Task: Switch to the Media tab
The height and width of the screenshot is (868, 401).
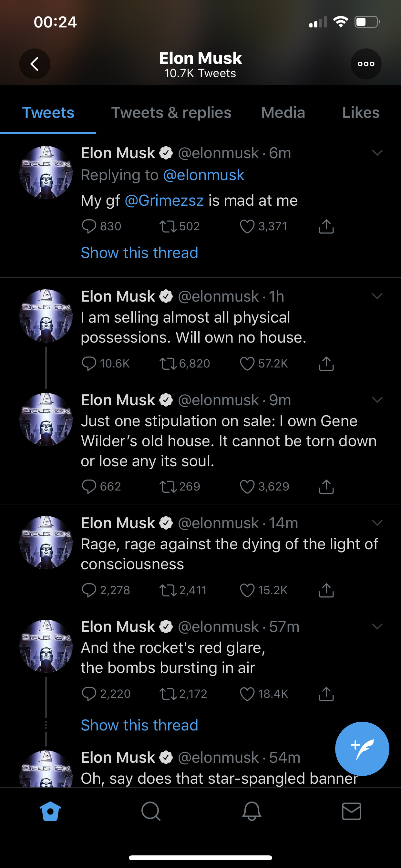Action: pyautogui.click(x=283, y=113)
